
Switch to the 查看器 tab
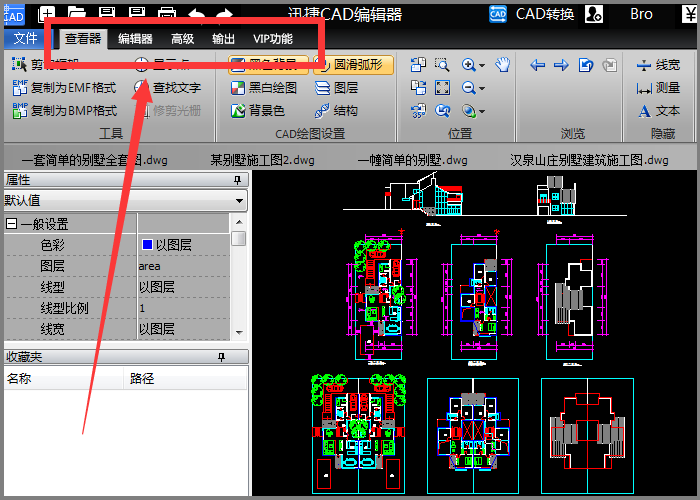83,39
